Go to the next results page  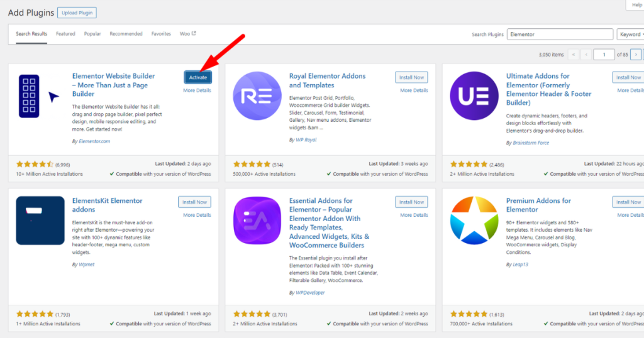(x=636, y=54)
